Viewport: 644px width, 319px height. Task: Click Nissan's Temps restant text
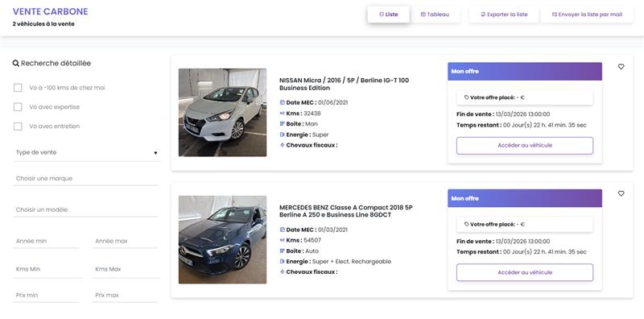tap(522, 125)
